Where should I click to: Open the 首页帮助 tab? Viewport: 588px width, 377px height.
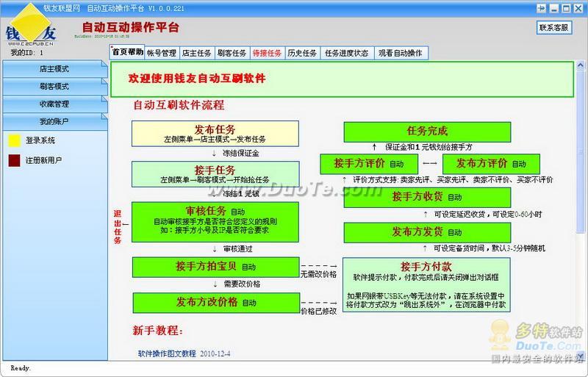point(127,52)
